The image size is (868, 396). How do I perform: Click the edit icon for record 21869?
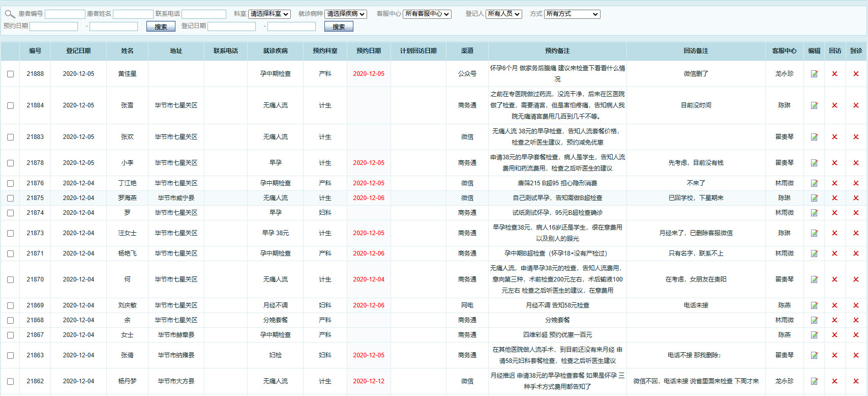[814, 305]
